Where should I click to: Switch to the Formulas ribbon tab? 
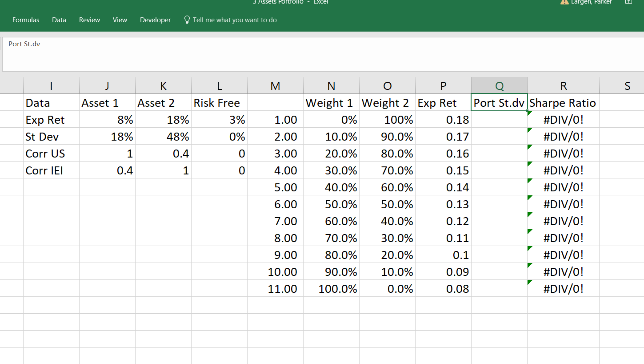pyautogui.click(x=25, y=20)
